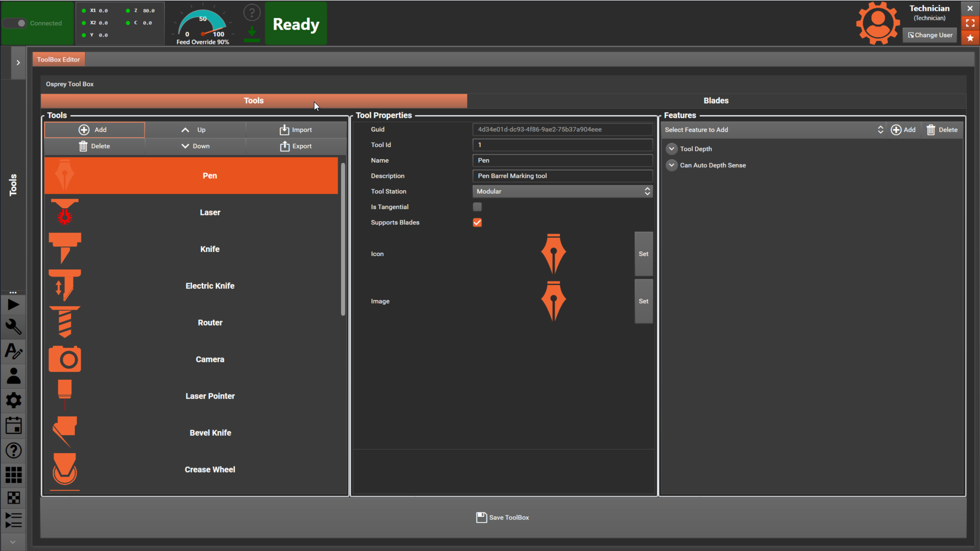Click the Description input field

click(x=562, y=176)
